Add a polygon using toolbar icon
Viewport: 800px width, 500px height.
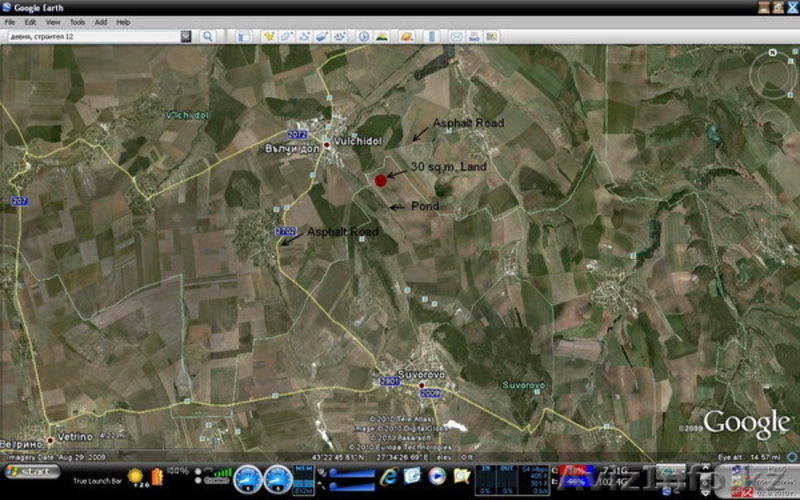[286, 36]
